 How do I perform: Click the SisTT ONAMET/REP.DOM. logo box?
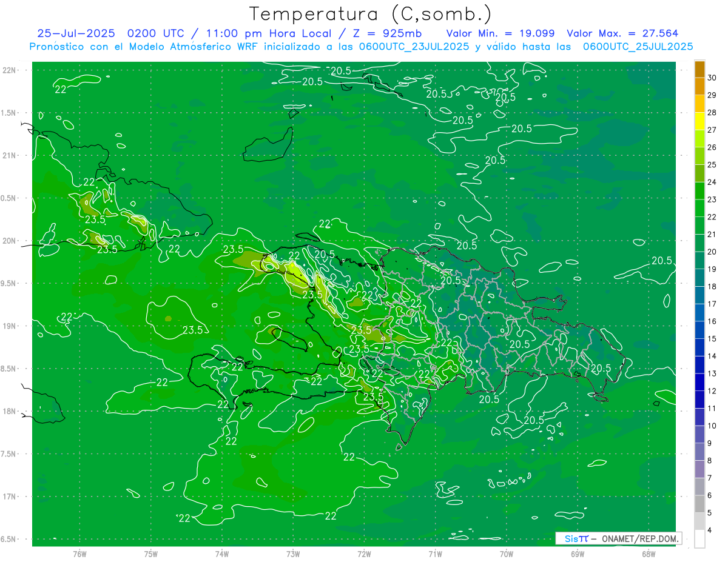click(x=618, y=538)
